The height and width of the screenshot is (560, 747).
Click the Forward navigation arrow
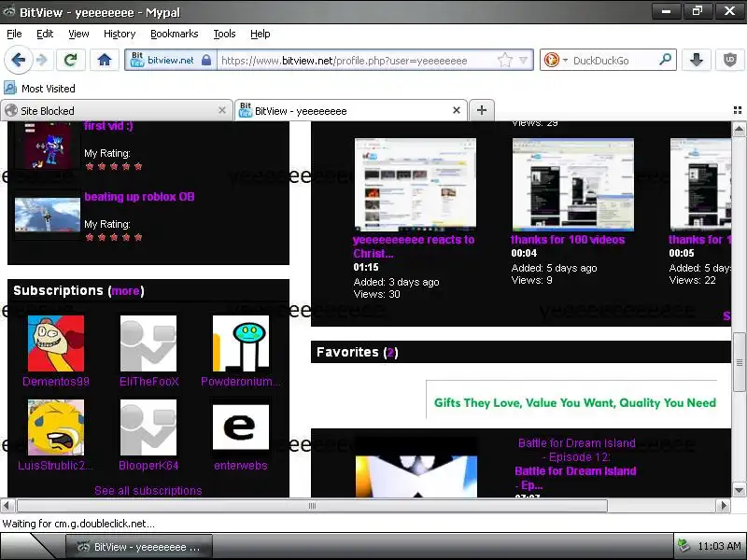click(42, 60)
